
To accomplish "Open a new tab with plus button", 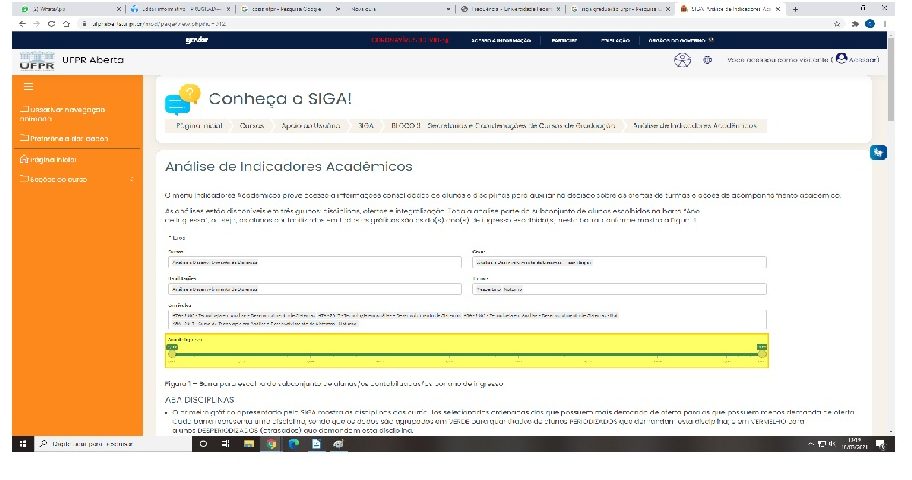I will (x=795, y=9).
